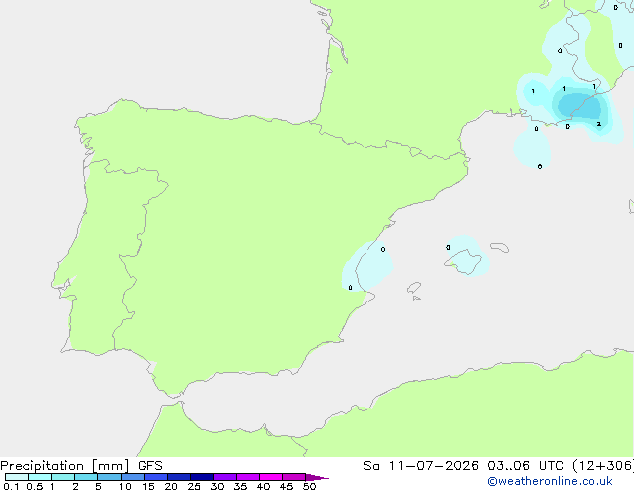The width and height of the screenshot is (634, 490).
Task: Click the Mallorca island outline
Action: (x=463, y=262)
